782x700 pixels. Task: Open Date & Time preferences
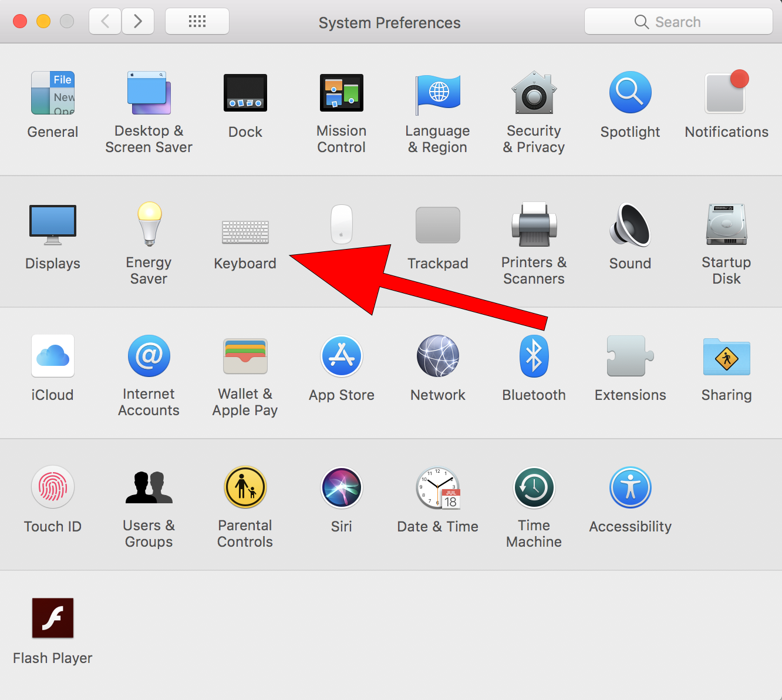[x=437, y=488]
